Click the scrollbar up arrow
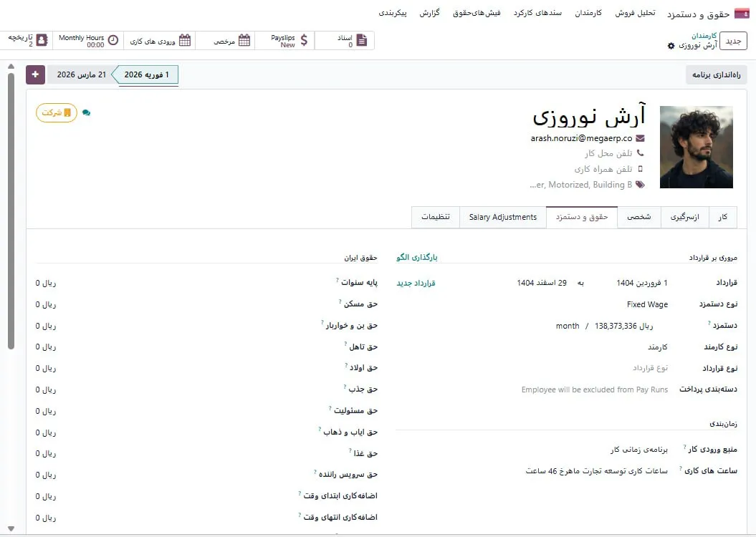 click(x=11, y=67)
